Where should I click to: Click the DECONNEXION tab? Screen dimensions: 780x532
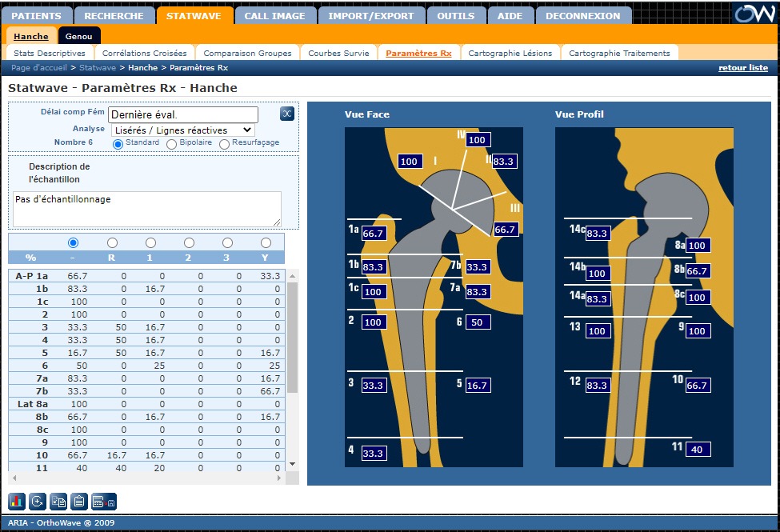[x=583, y=16]
